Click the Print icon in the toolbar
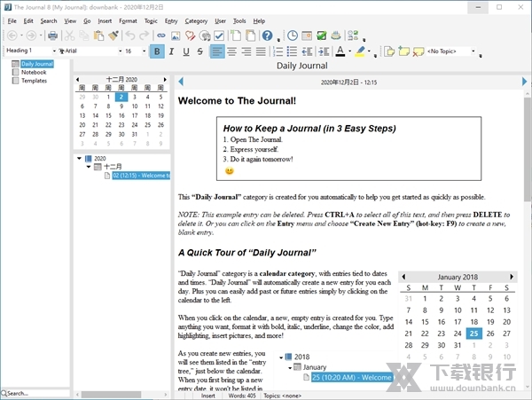 [52, 35]
